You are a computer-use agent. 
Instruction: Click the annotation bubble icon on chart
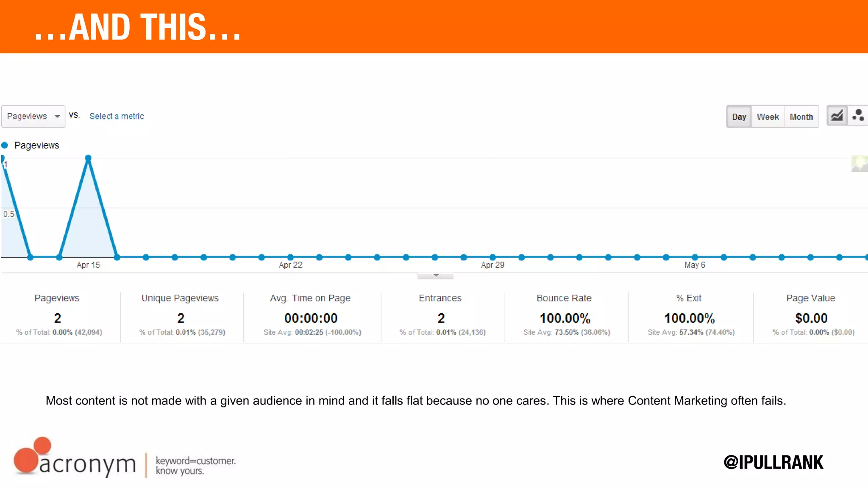[x=860, y=163]
